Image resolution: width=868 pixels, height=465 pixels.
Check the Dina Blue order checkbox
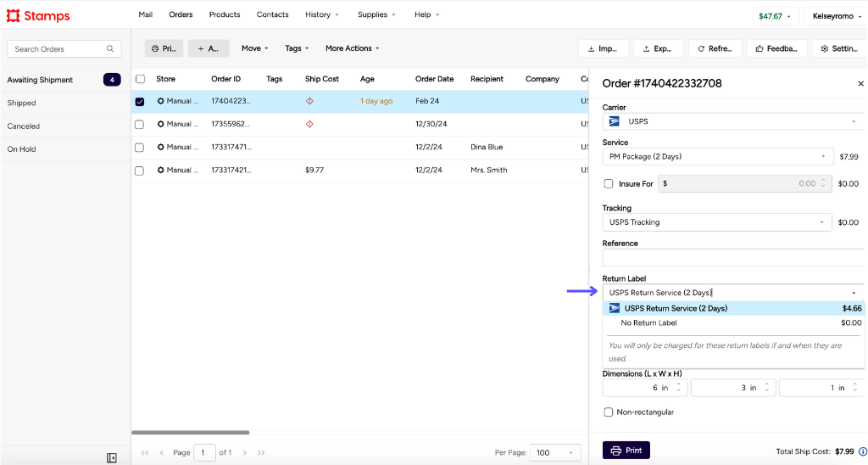(140, 148)
